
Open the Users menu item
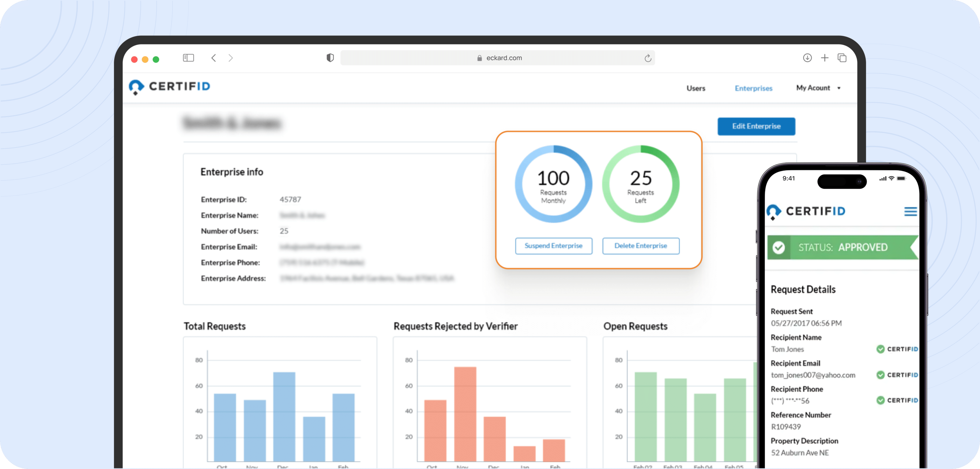coord(695,88)
